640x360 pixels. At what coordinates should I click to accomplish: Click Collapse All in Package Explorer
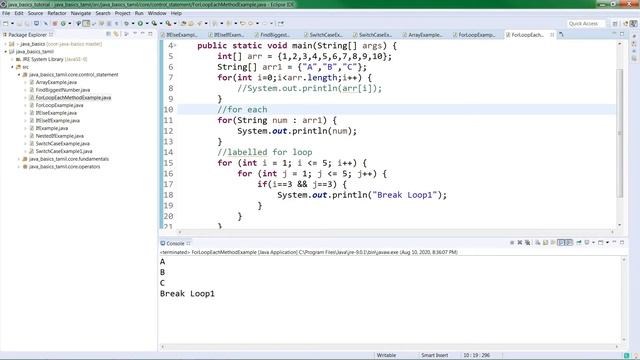coord(108,34)
